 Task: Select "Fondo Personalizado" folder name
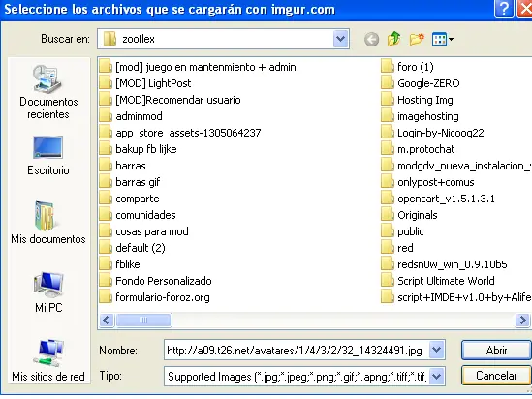pyautogui.click(x=164, y=281)
